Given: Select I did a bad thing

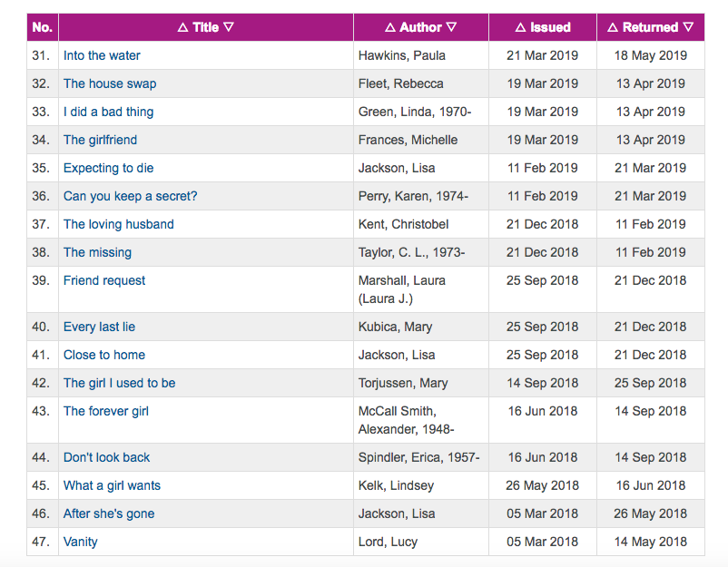Looking at the screenshot, I should click(x=108, y=112).
